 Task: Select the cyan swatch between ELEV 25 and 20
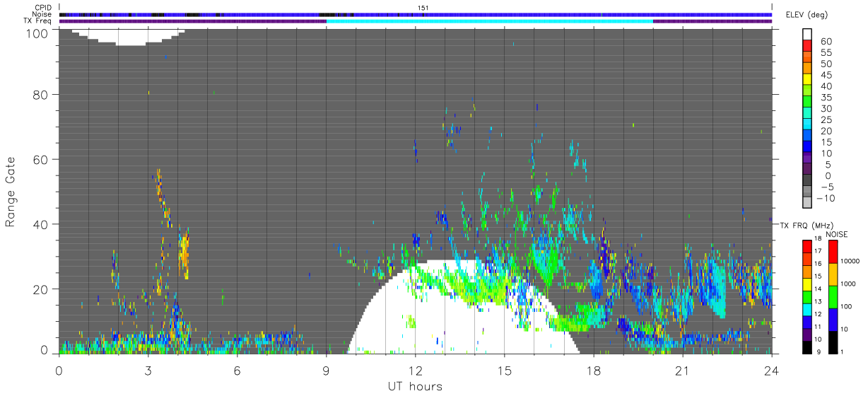(x=807, y=124)
